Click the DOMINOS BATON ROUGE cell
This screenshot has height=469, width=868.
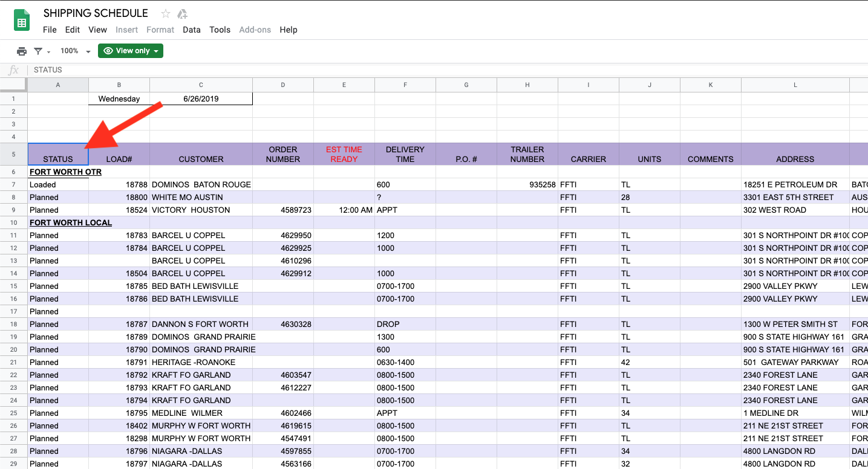(201, 184)
